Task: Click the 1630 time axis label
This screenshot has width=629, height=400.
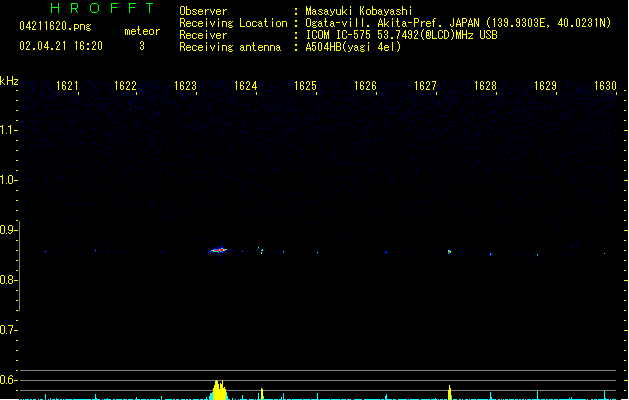Action: click(x=605, y=86)
